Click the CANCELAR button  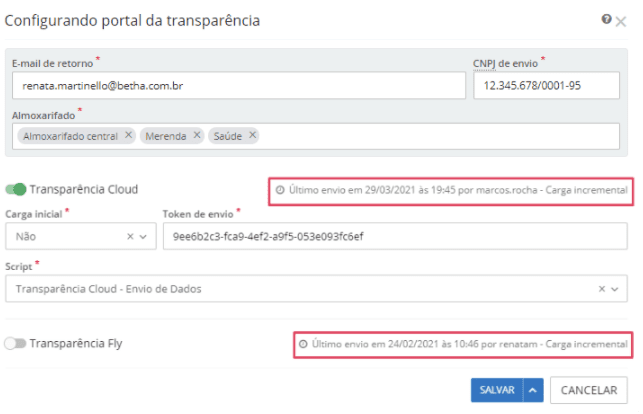[x=588, y=390]
